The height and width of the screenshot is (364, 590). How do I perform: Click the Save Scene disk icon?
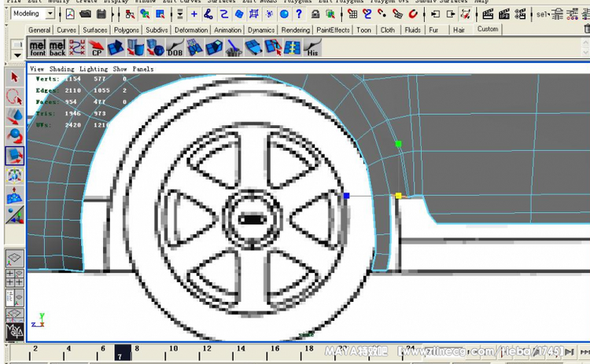(101, 14)
